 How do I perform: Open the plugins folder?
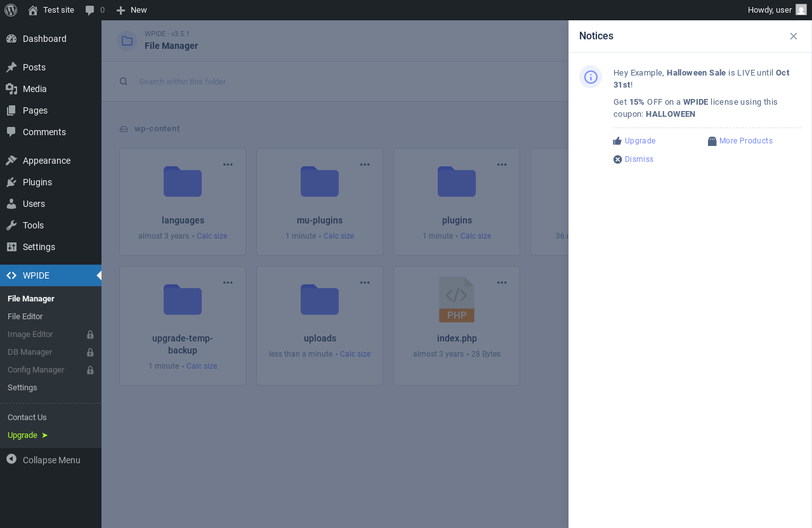click(x=457, y=181)
